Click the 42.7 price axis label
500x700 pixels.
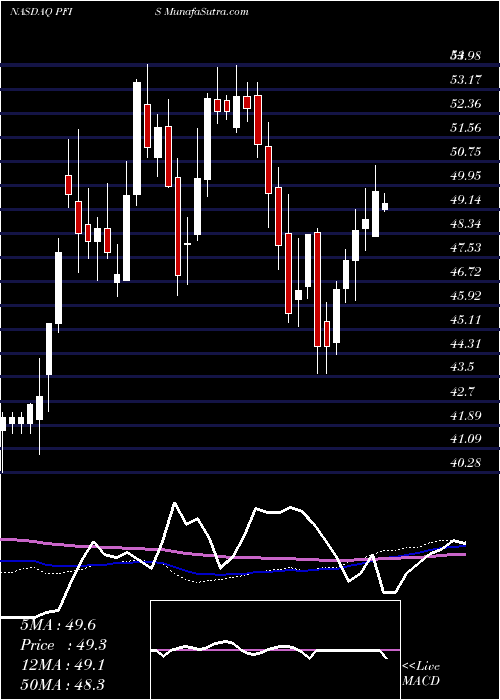point(462,392)
